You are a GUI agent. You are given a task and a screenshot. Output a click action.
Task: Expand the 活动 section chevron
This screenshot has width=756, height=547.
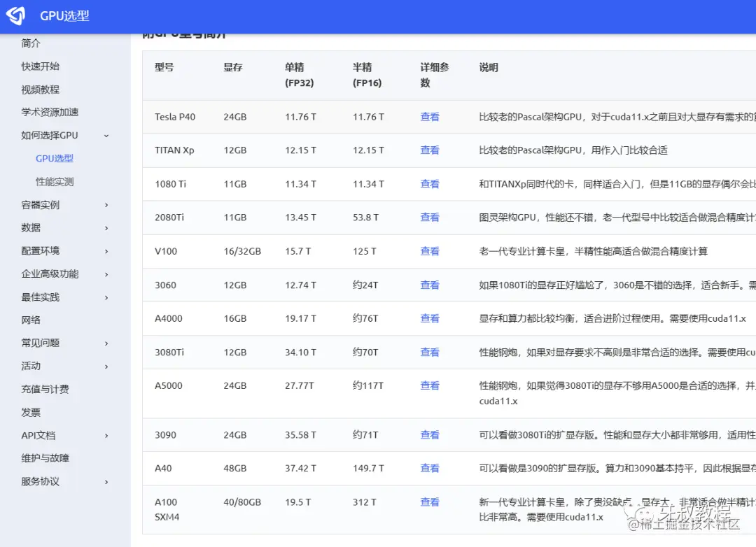tap(106, 367)
